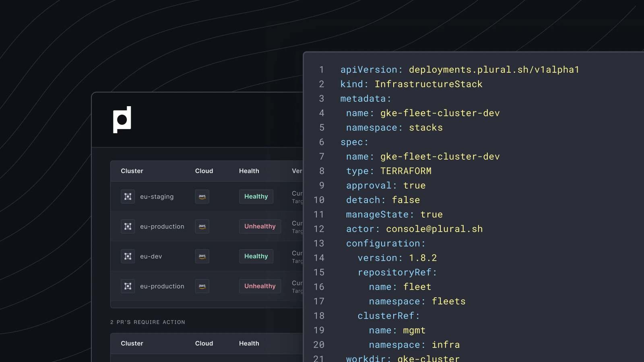Image resolution: width=644 pixels, height=362 pixels.
Task: Click the Health header under 2 PR's require action
Action: point(249,343)
